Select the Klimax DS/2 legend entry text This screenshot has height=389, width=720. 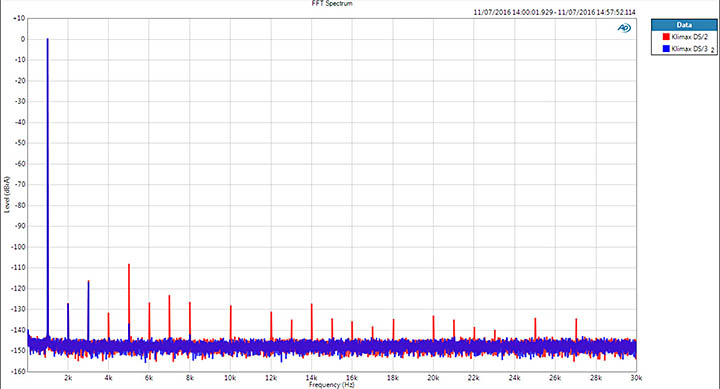point(690,37)
